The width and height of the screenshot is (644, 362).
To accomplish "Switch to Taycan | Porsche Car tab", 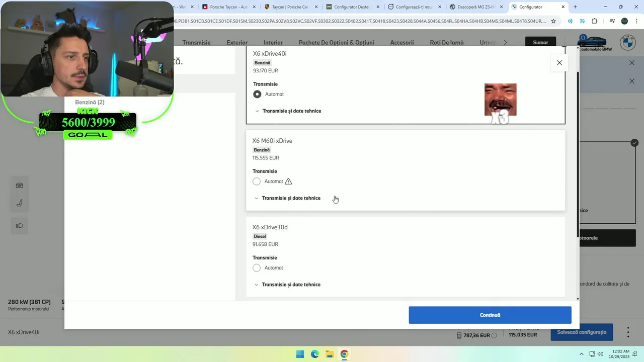I will tap(290, 7).
